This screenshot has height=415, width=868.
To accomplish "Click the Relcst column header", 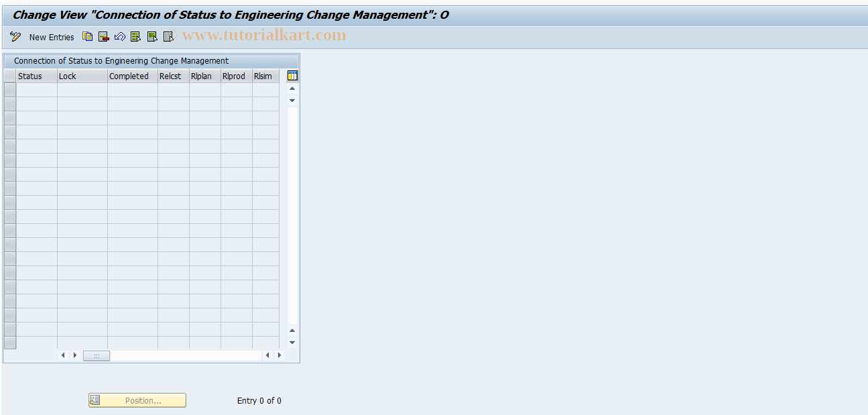I will (174, 76).
